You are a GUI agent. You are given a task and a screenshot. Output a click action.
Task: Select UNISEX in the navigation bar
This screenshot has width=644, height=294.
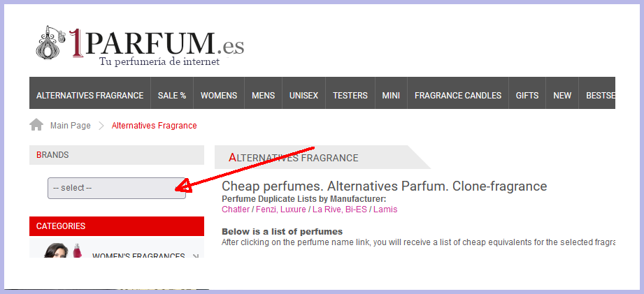coord(304,96)
